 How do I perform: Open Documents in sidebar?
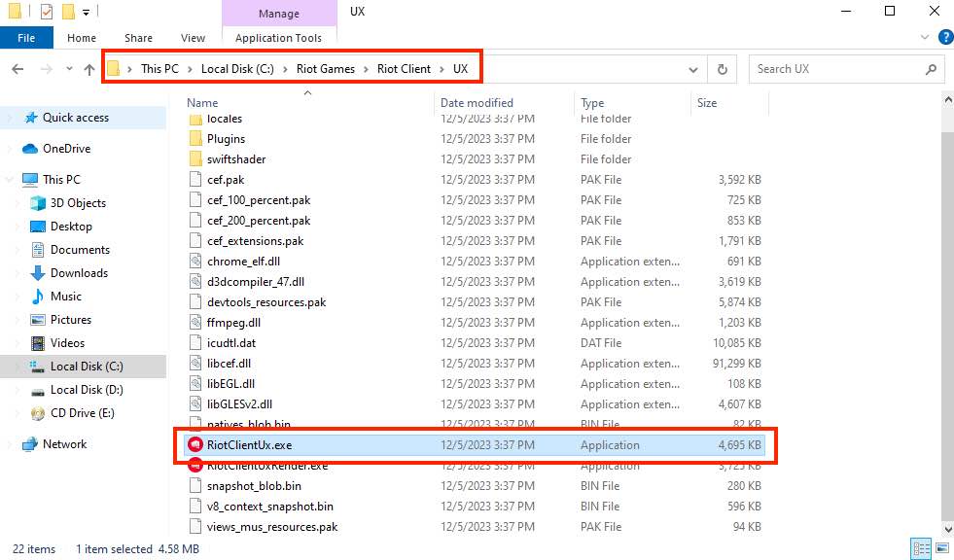(80, 249)
